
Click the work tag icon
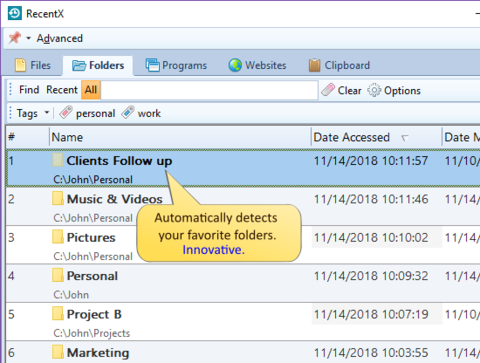pyautogui.click(x=128, y=113)
